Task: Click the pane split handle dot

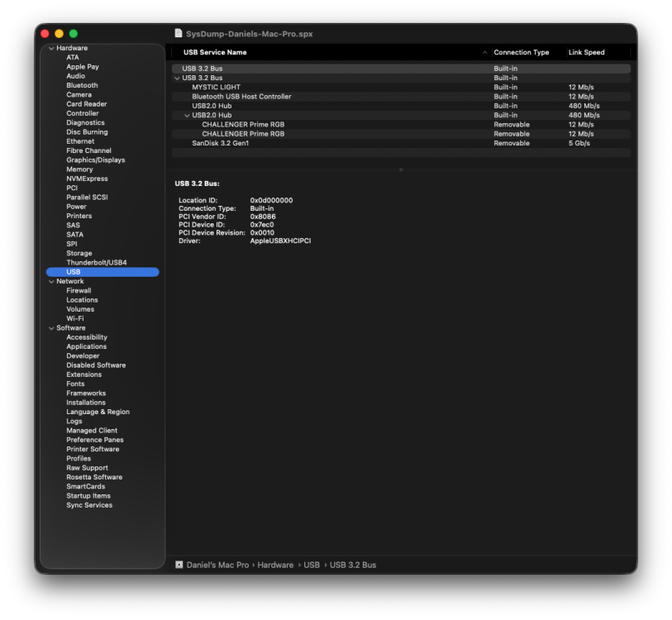Action: pos(401,169)
